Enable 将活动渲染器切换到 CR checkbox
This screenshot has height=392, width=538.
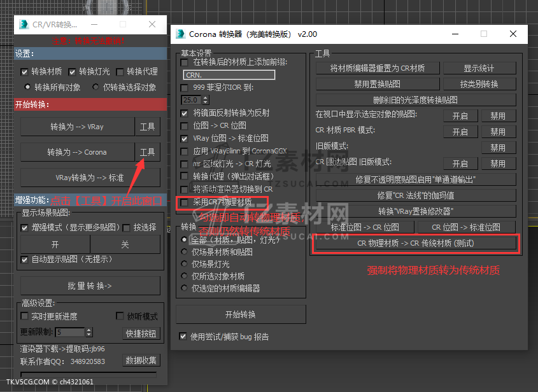184,189
